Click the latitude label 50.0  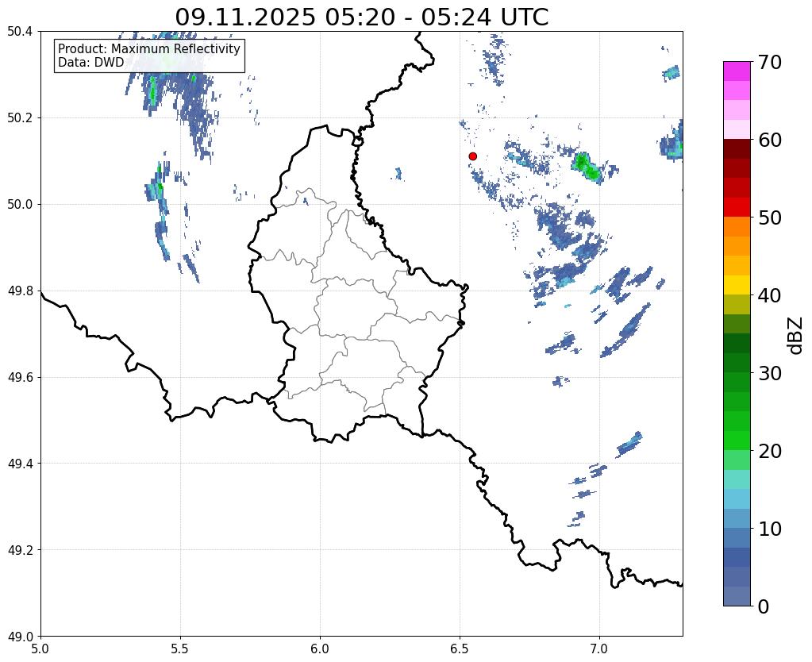pos(20,204)
